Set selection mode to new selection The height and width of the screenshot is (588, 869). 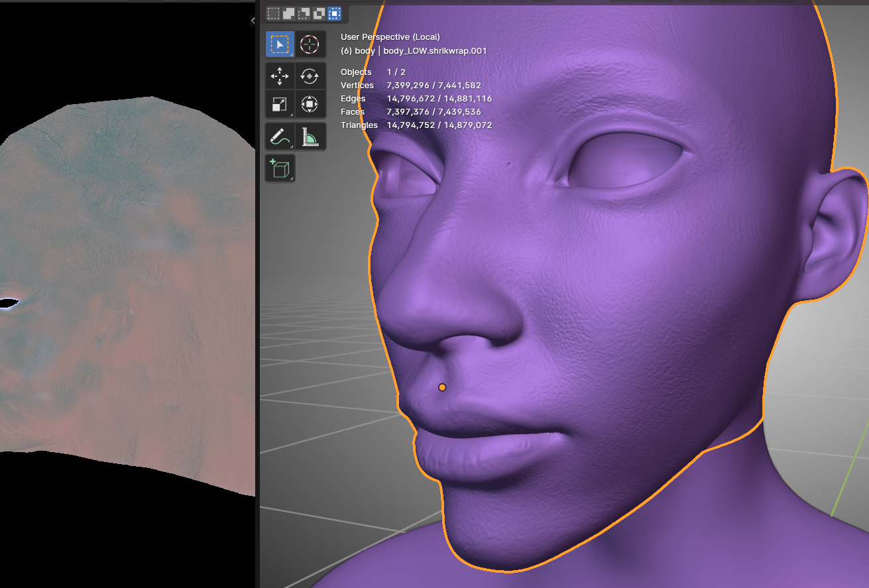[x=273, y=13]
